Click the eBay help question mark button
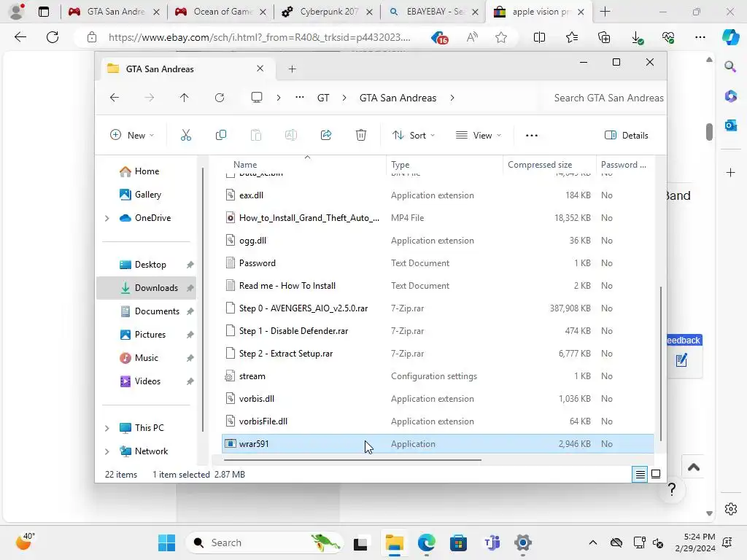Image resolution: width=747 pixels, height=560 pixels. [672, 489]
